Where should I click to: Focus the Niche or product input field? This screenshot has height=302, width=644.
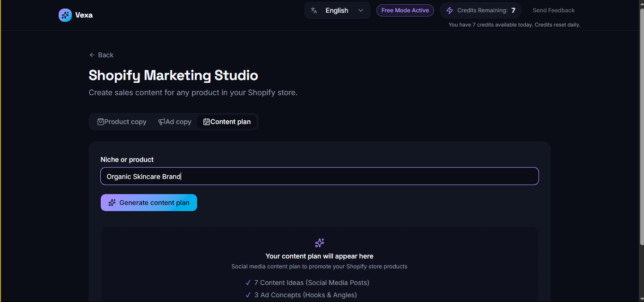(x=320, y=176)
